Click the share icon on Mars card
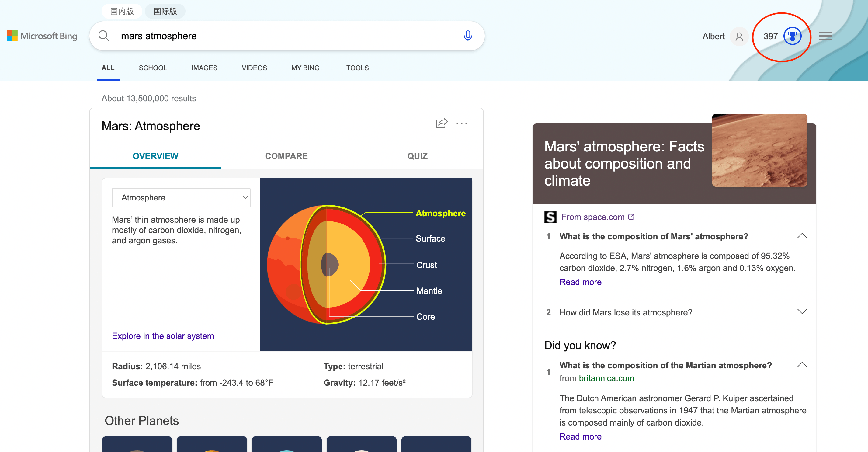This screenshot has width=868, height=452. [x=441, y=123]
